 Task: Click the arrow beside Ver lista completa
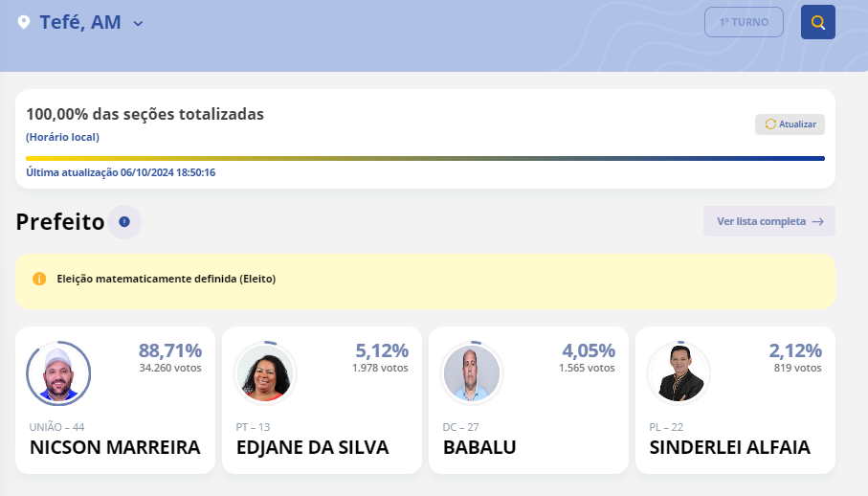pyautogui.click(x=817, y=221)
